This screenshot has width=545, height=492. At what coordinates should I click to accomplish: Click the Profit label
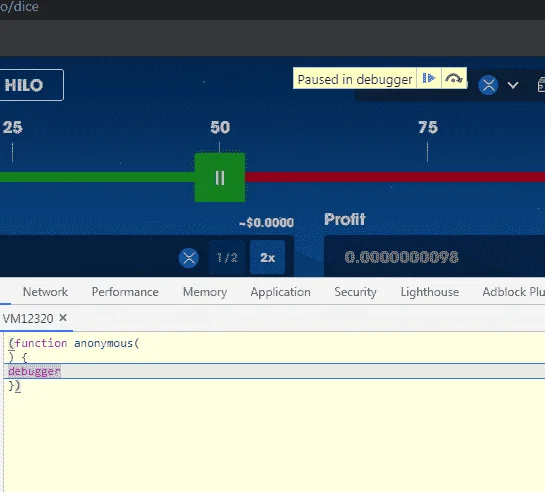point(345,219)
